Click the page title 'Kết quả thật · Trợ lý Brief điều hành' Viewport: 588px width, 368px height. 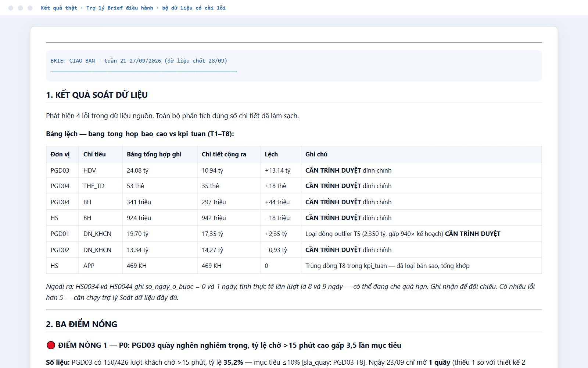[x=97, y=8]
